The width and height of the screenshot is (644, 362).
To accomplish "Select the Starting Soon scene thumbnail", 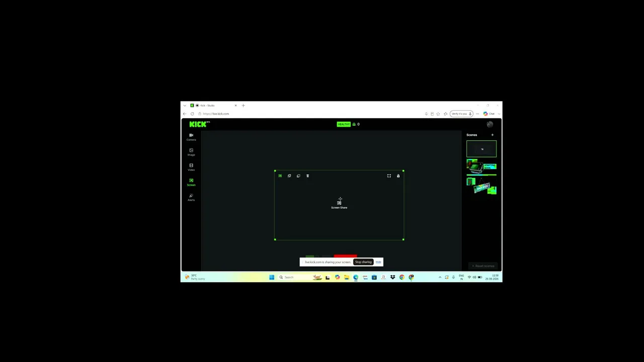I will coord(481,167).
